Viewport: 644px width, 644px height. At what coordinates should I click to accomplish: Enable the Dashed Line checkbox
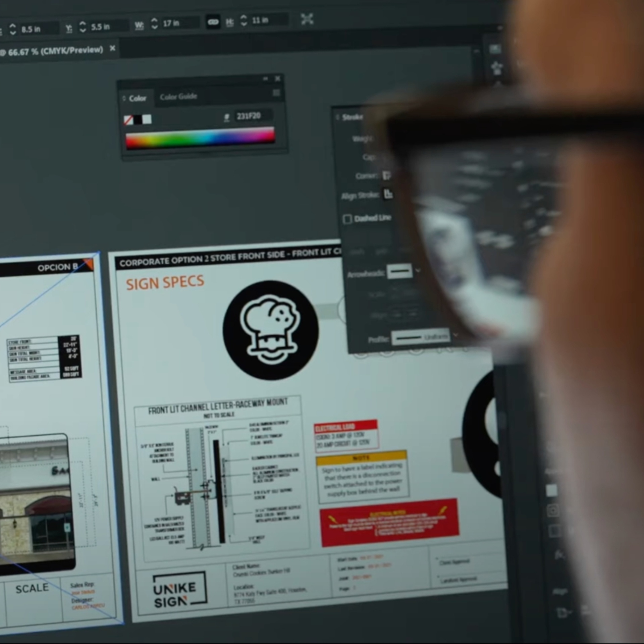347,219
